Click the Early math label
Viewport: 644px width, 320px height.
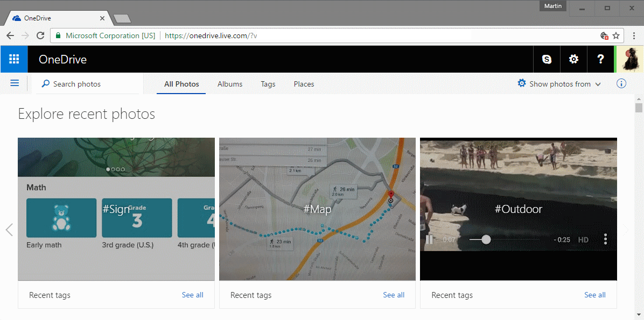44,245
